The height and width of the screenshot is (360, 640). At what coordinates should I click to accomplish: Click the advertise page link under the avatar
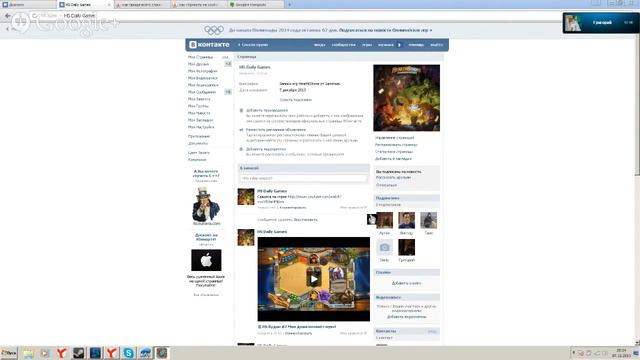coord(396,145)
